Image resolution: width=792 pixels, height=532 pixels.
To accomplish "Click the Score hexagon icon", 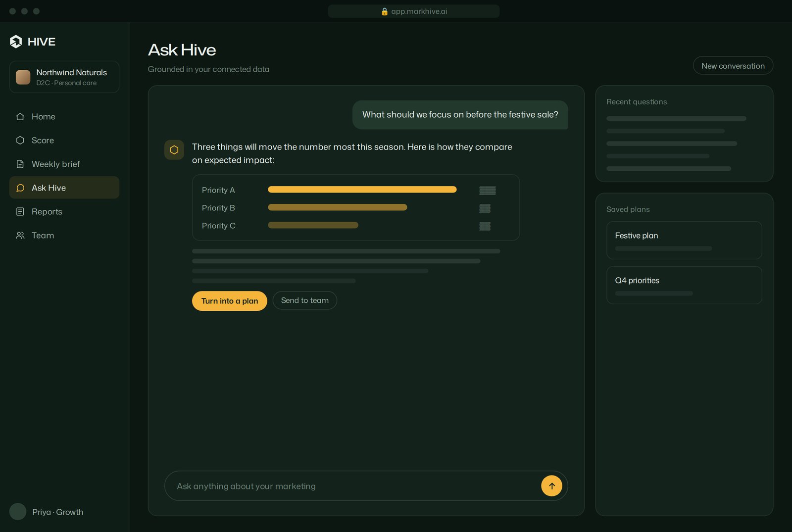I will (20, 141).
